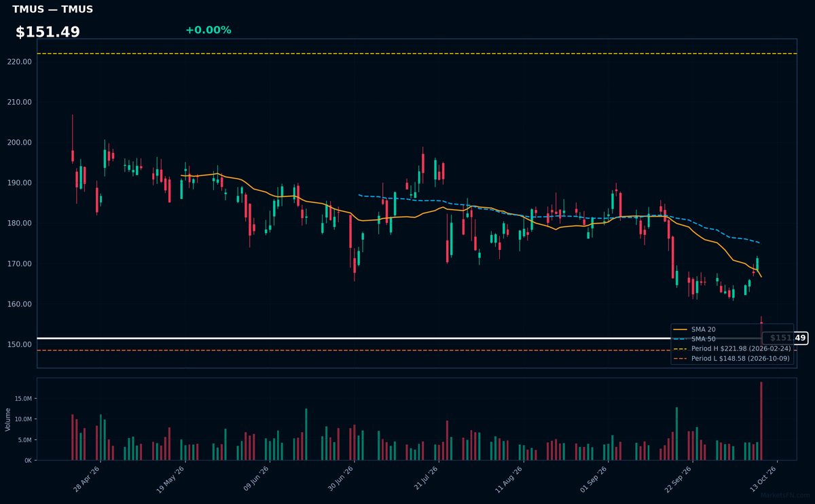This screenshot has height=504, width=815.
Task: Click the 30 Jun '26 date label
Action: [341, 478]
